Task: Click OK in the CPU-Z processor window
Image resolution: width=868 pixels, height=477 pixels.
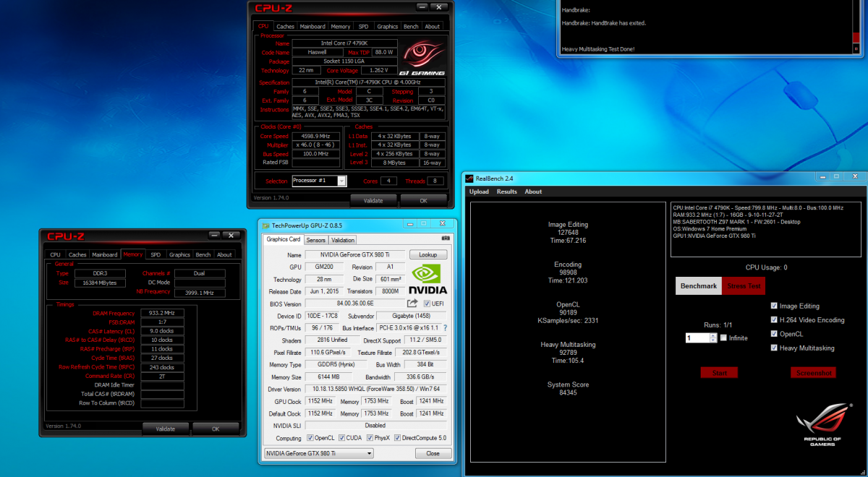Action: pos(423,200)
